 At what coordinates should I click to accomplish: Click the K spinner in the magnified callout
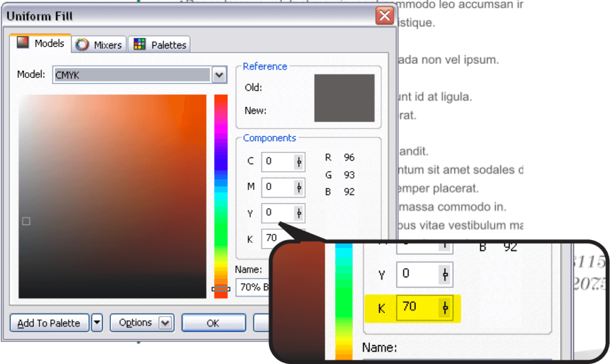coord(445,307)
